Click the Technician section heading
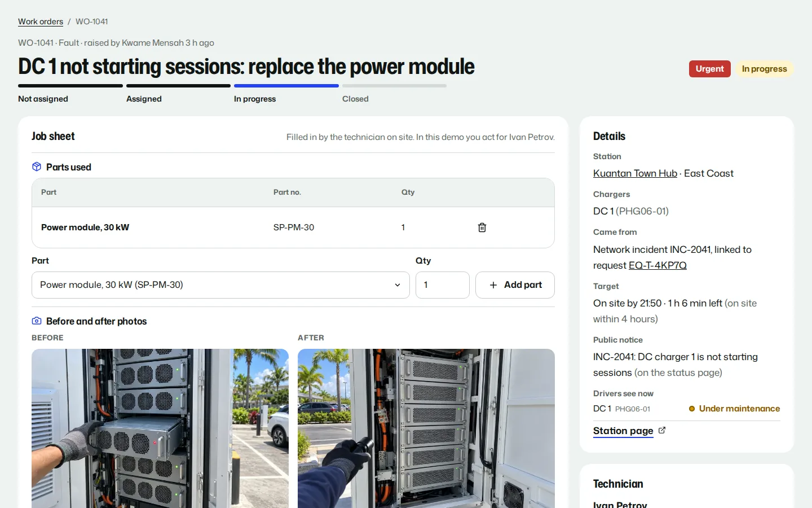This screenshot has height=508, width=812. (618, 484)
